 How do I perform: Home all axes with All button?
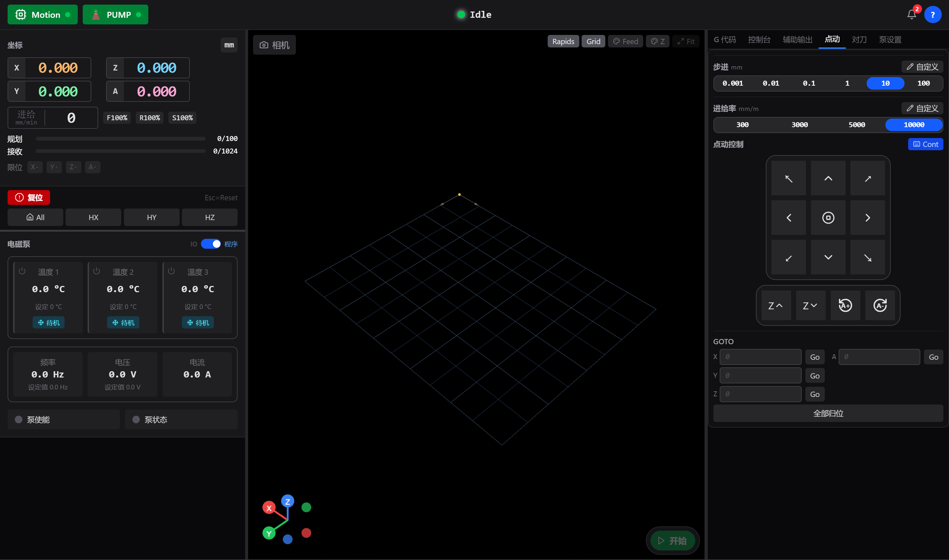pos(36,217)
